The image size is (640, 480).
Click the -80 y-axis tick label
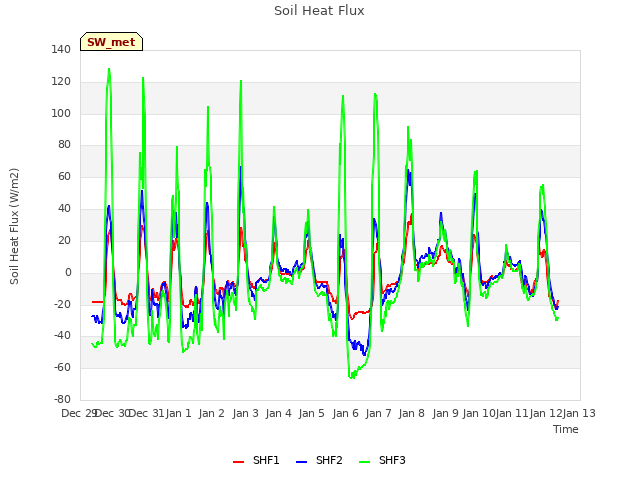click(x=62, y=399)
